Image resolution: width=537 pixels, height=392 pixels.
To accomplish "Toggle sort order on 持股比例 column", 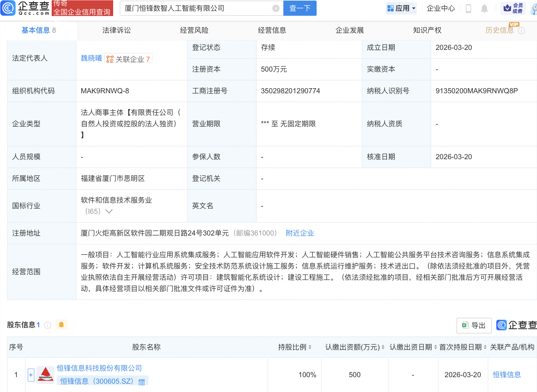I will pyautogui.click(x=310, y=347).
